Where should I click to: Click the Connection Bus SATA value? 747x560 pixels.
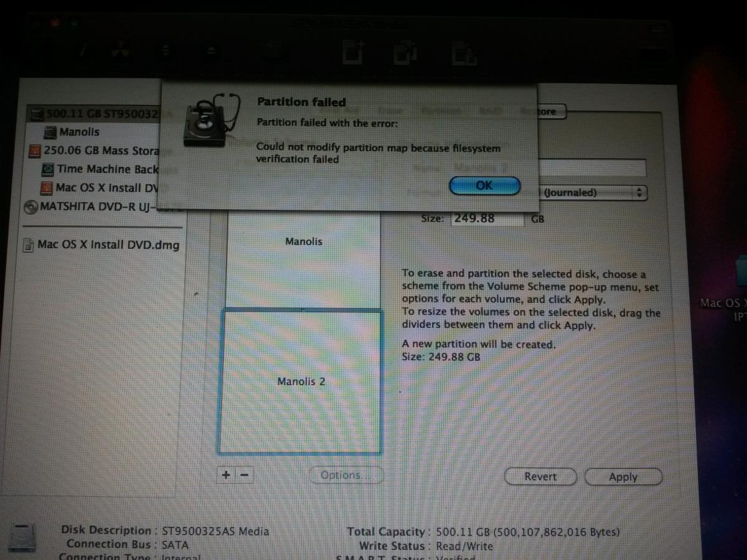coord(175,544)
